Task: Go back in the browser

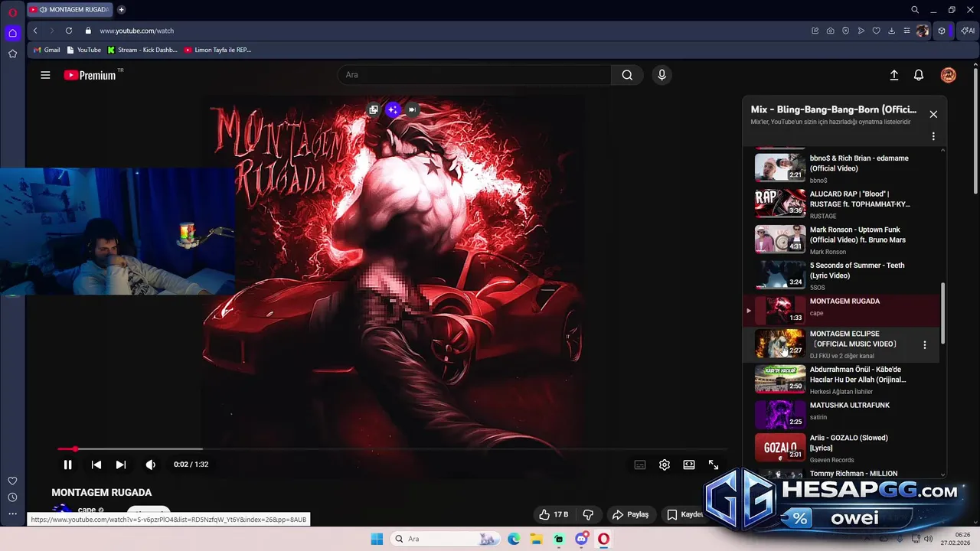Action: 35,31
